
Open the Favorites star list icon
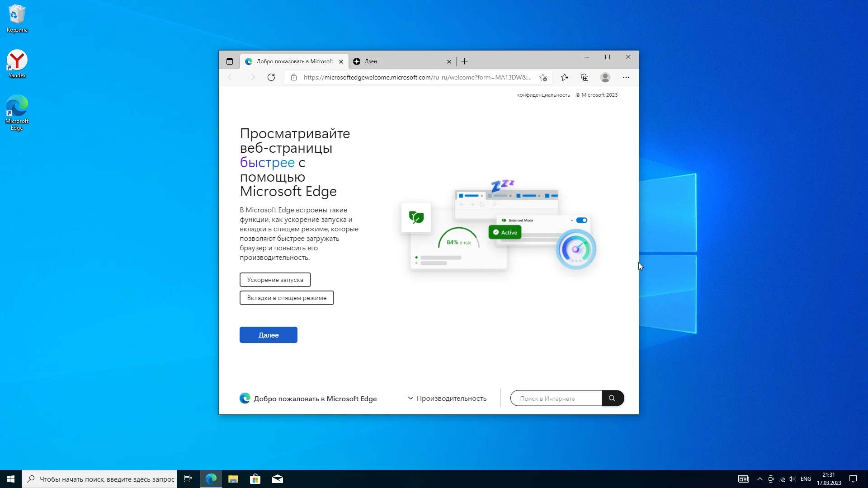(x=565, y=77)
